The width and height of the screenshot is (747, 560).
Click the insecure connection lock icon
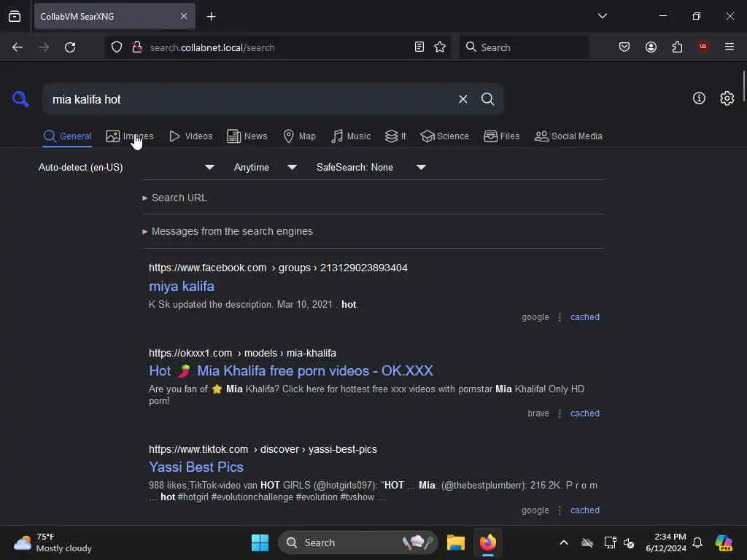(x=137, y=47)
